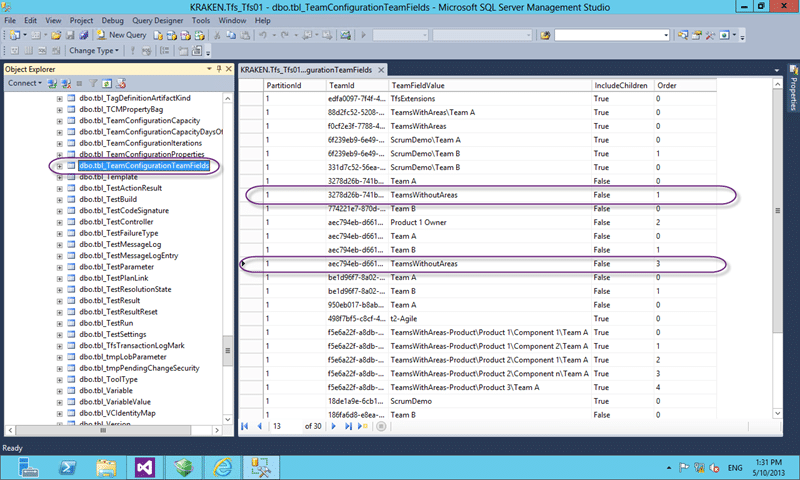
Task: Pin the Object Explorer panel
Action: coord(219,68)
